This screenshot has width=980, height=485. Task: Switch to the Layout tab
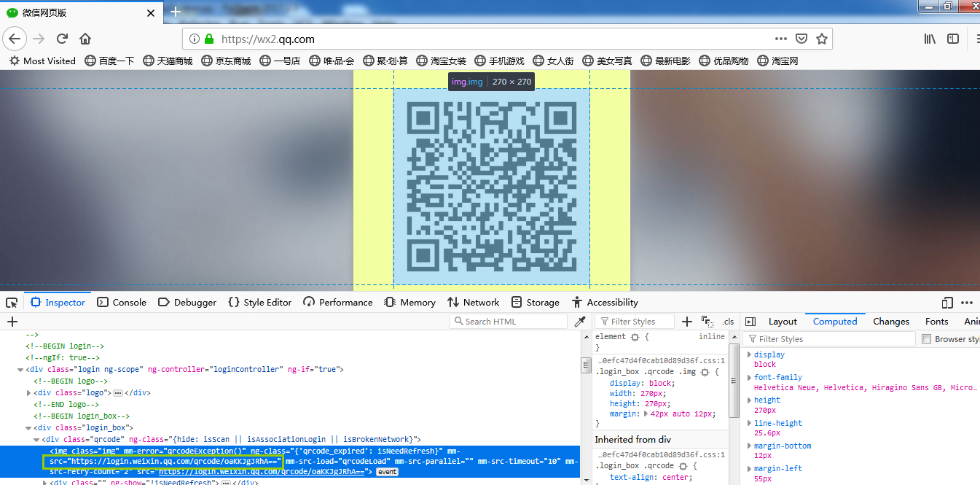pos(783,322)
